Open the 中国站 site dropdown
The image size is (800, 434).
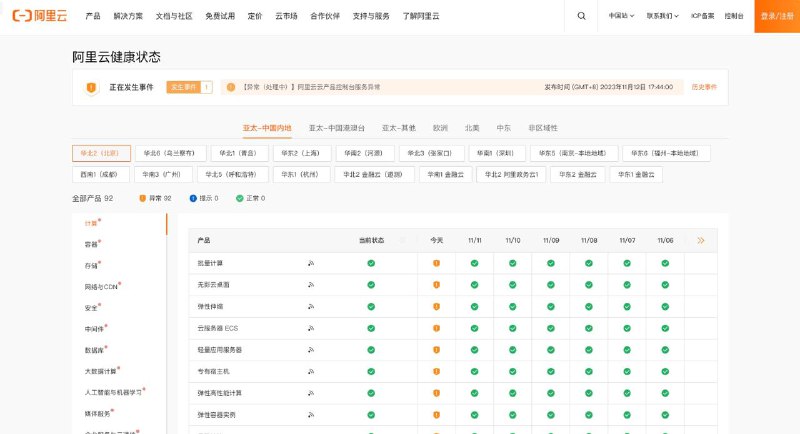point(621,16)
